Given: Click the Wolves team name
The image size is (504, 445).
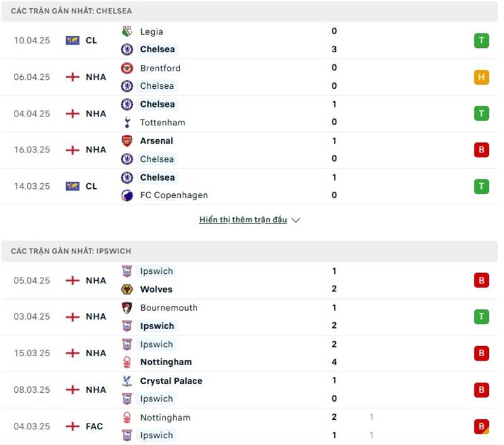Looking at the screenshot, I should pyautogui.click(x=156, y=290).
